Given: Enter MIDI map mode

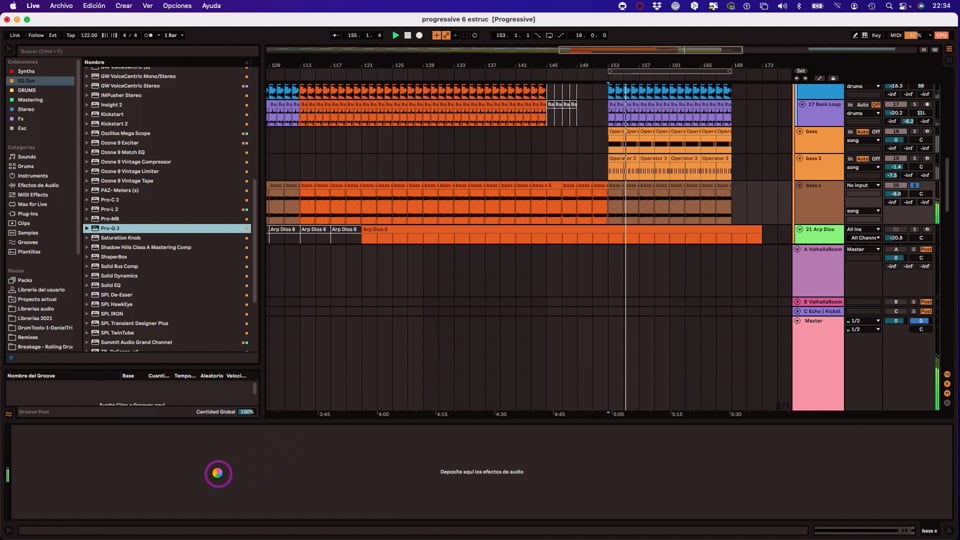Looking at the screenshot, I should (895, 36).
